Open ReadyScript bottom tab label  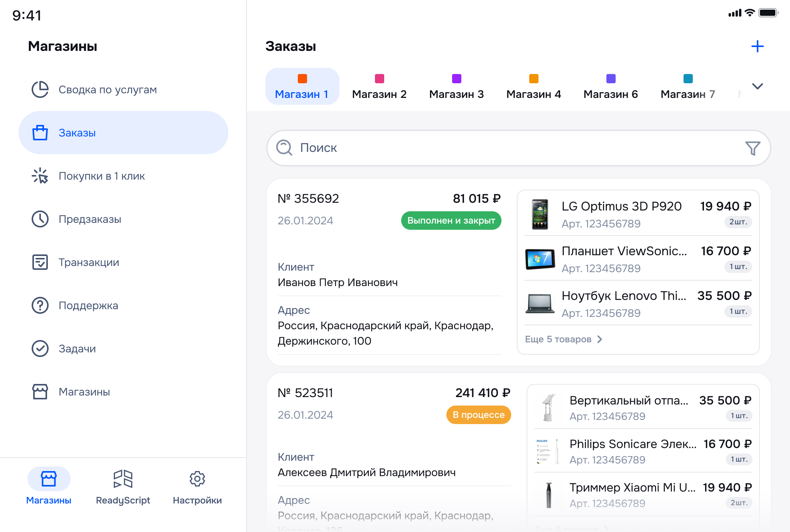click(x=123, y=500)
